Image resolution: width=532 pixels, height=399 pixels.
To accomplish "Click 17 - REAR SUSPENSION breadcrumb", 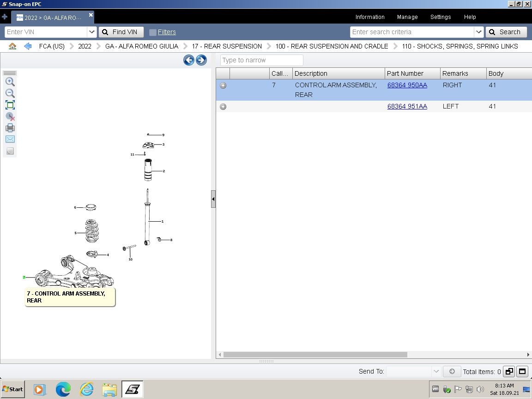I will [227, 46].
